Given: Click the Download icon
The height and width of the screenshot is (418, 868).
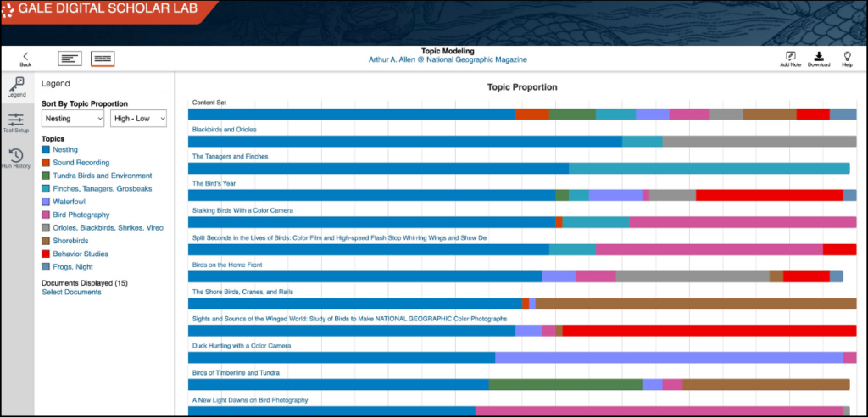Looking at the screenshot, I should click(x=818, y=59).
